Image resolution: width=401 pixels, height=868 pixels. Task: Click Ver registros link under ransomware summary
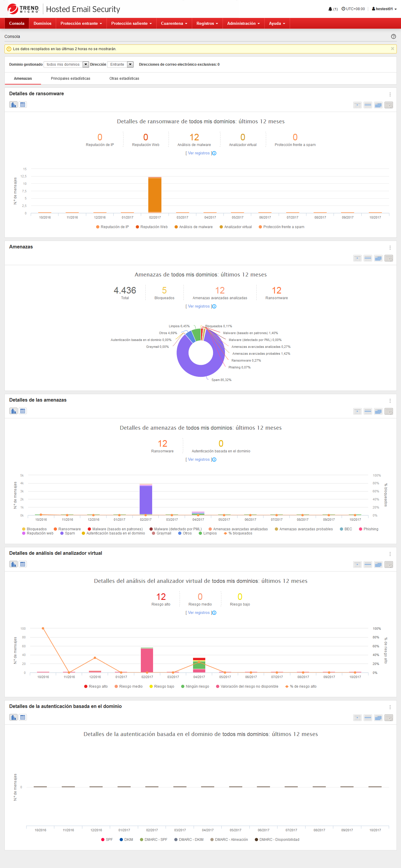tap(199, 153)
